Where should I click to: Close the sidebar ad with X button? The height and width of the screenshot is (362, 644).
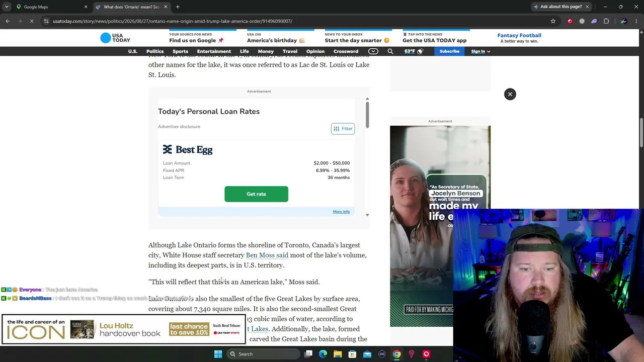coord(510,94)
